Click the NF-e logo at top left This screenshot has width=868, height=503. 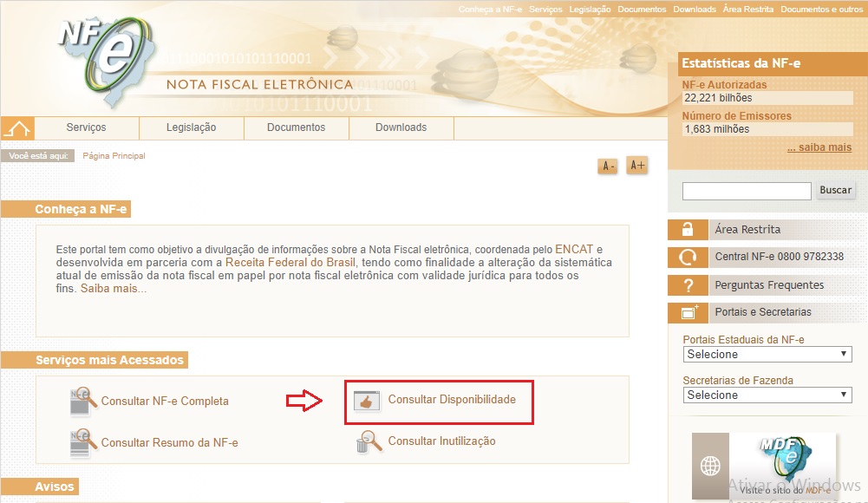[x=98, y=52]
